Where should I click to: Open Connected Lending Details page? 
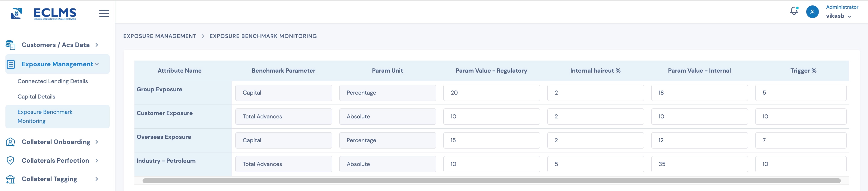52,81
